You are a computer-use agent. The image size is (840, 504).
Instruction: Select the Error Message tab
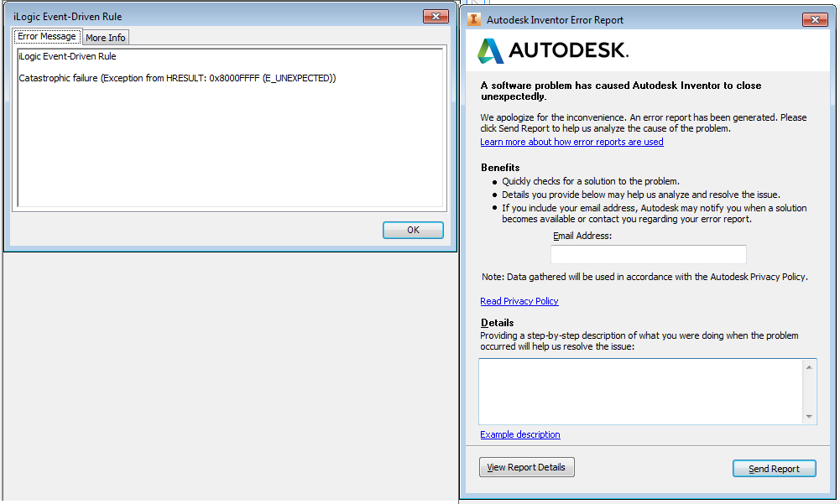point(46,36)
